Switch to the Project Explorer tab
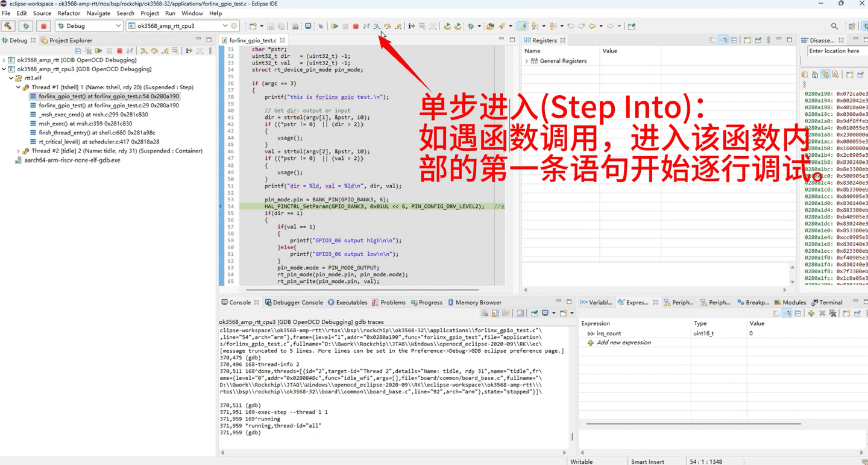 pos(66,40)
